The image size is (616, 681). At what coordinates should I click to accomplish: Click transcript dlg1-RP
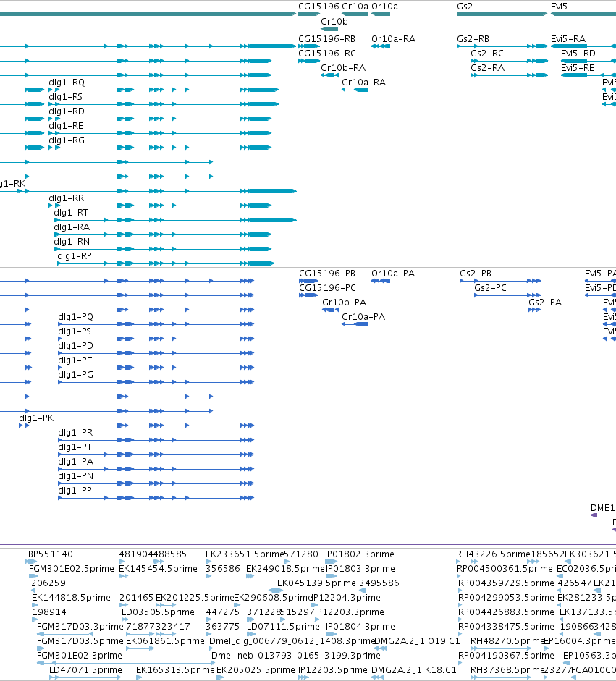point(75,256)
